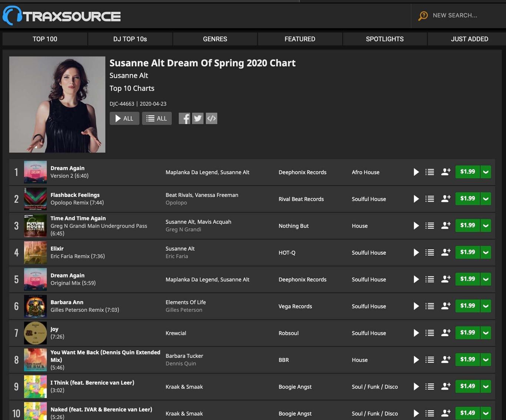Viewport: 506px width, 420px height.
Task: Open purchase dropdown for Time And Time Again
Action: pos(486,226)
